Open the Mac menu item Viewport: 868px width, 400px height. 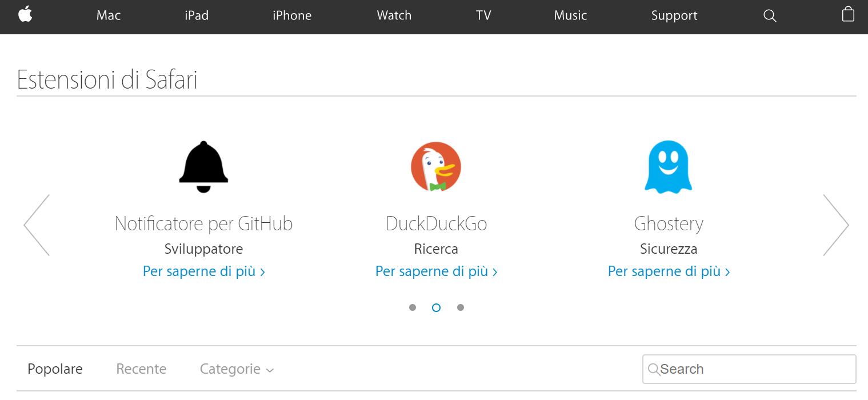point(109,15)
